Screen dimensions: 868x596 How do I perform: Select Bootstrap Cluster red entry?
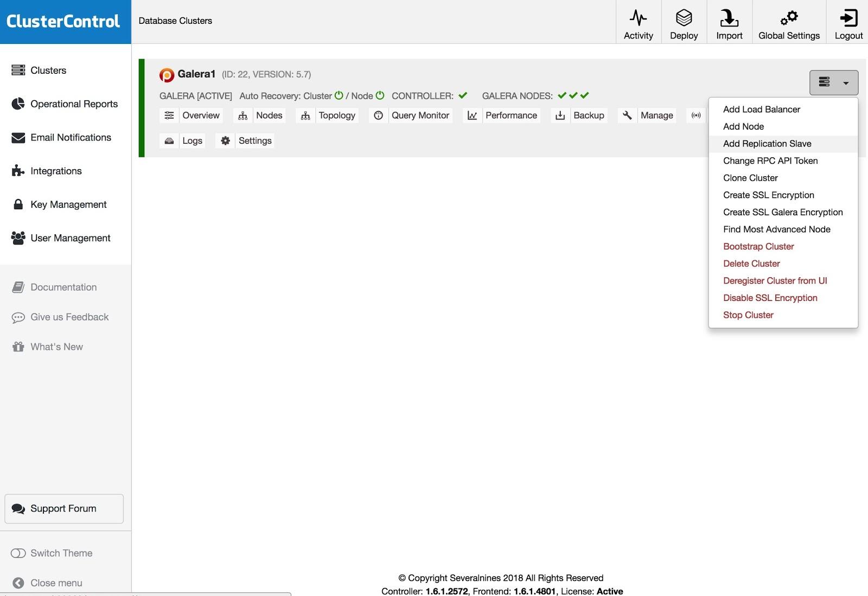click(x=758, y=247)
